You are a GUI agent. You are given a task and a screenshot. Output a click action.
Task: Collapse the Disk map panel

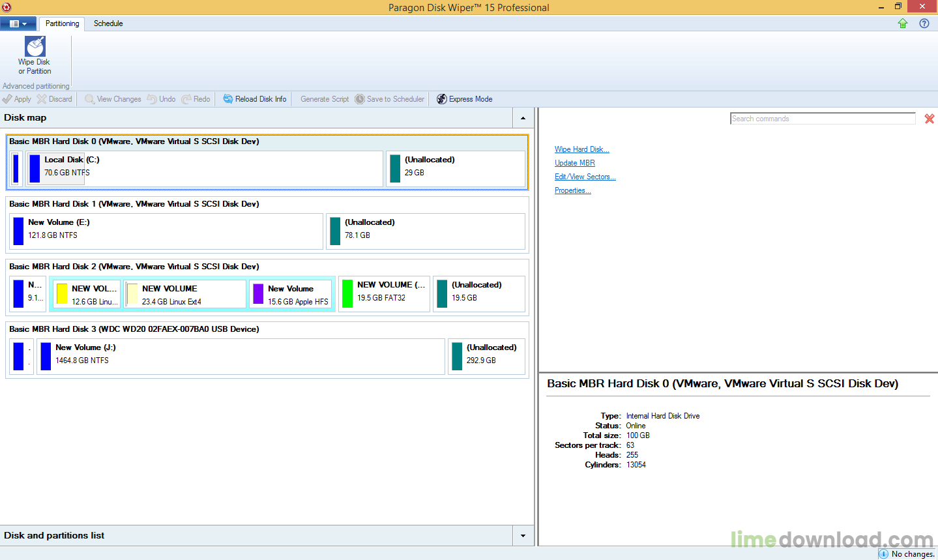tap(523, 118)
